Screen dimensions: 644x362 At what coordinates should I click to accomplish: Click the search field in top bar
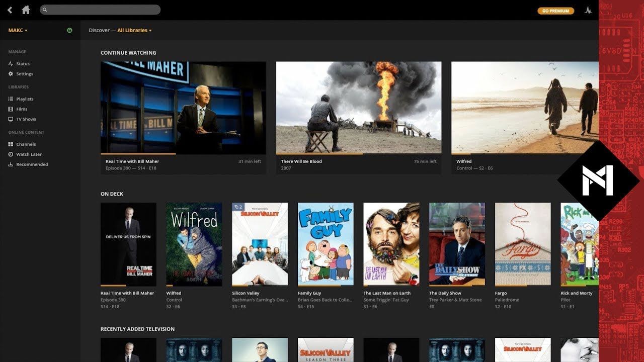click(x=100, y=10)
